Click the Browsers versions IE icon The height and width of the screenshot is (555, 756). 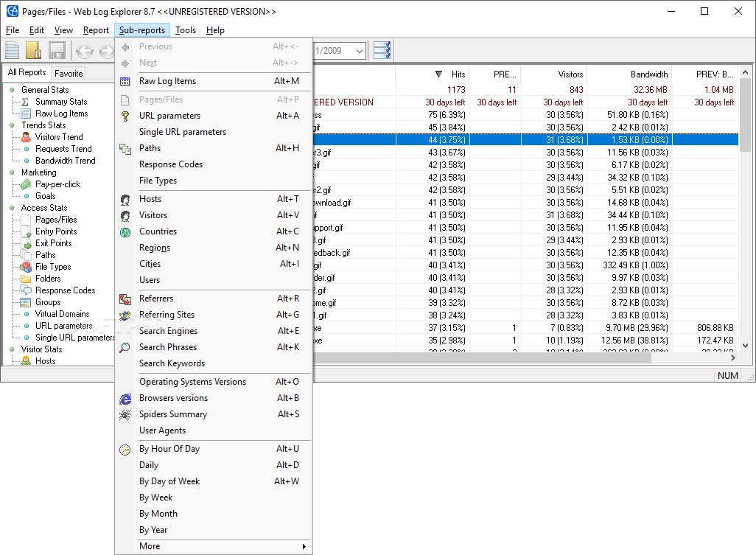point(125,398)
